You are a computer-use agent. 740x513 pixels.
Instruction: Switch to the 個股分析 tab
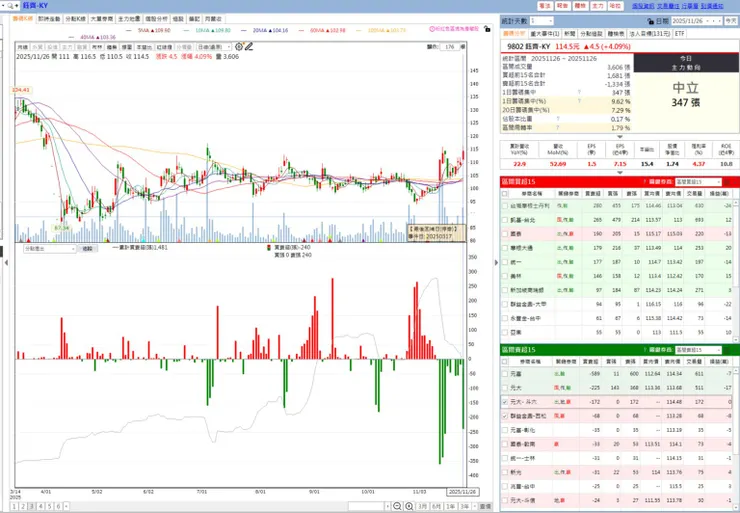(x=156, y=19)
